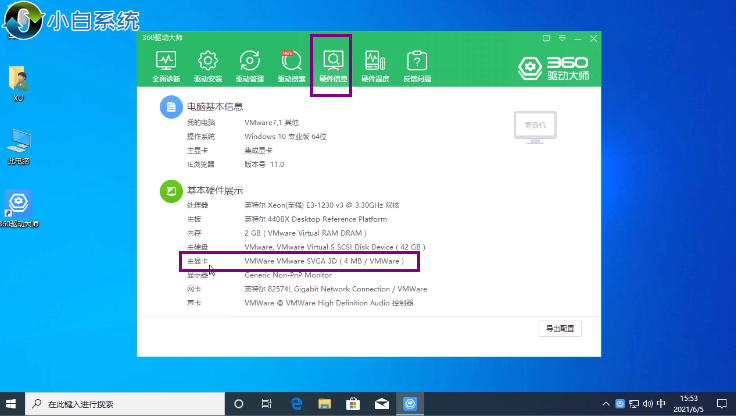Image resolution: width=736 pixels, height=416 pixels.
Task: Open the 反馈问题 feedback tab
Action: 417,66
